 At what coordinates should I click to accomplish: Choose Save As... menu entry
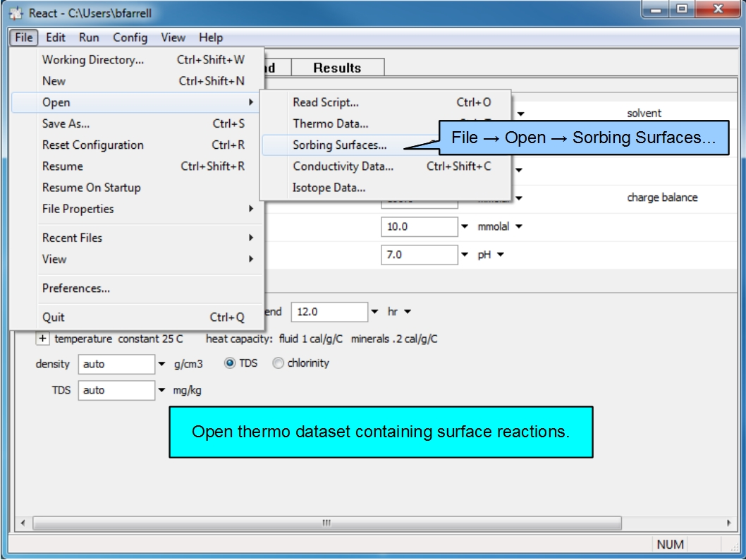pos(137,123)
